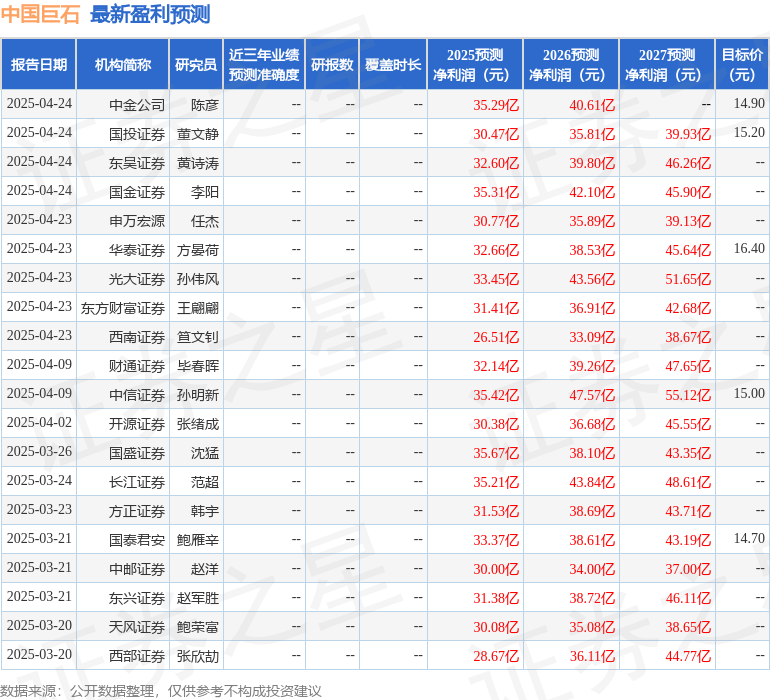This screenshot has width=770, height=700.
Task: Click 35.29亿 forecast for 中金公司
Action: click(496, 105)
